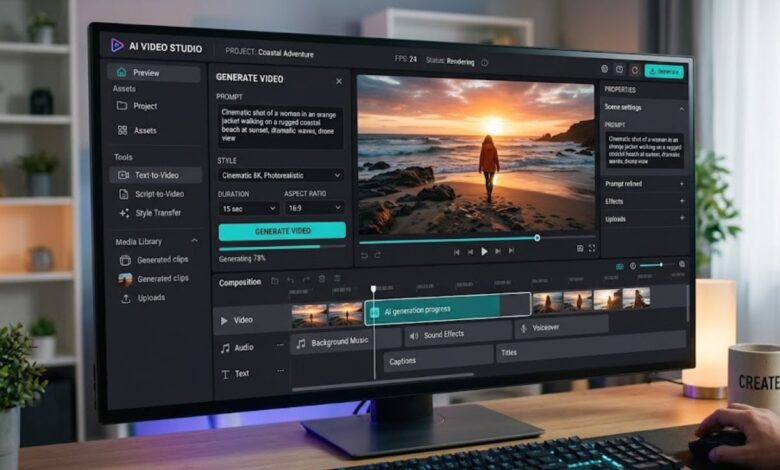Step forward one frame
Viewport: 780px width, 470px height.
498,252
